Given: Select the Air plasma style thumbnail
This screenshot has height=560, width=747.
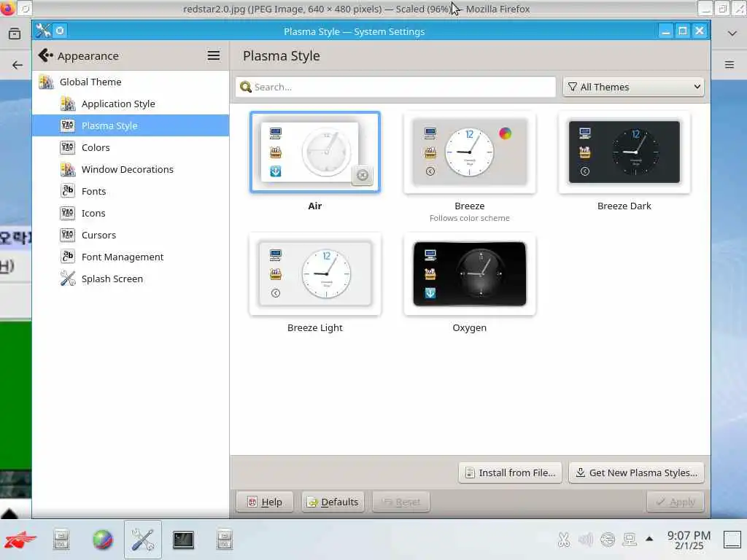Looking at the screenshot, I should click(x=315, y=152).
